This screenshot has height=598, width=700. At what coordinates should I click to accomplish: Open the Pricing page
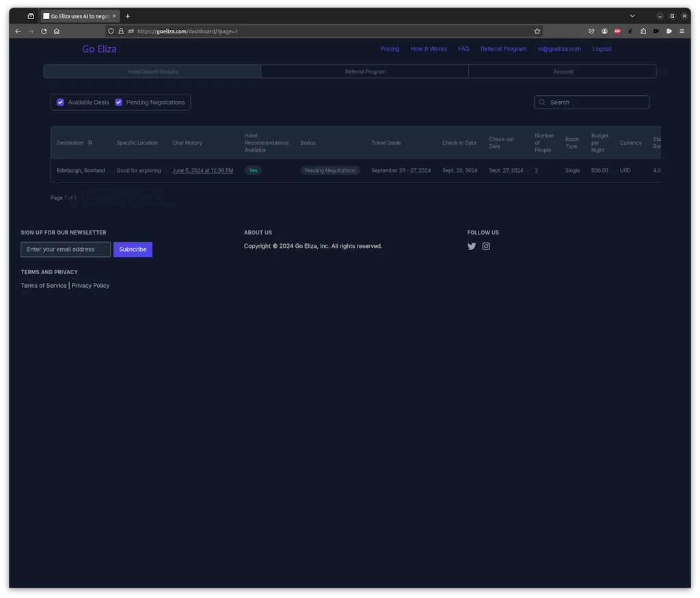pyautogui.click(x=390, y=49)
